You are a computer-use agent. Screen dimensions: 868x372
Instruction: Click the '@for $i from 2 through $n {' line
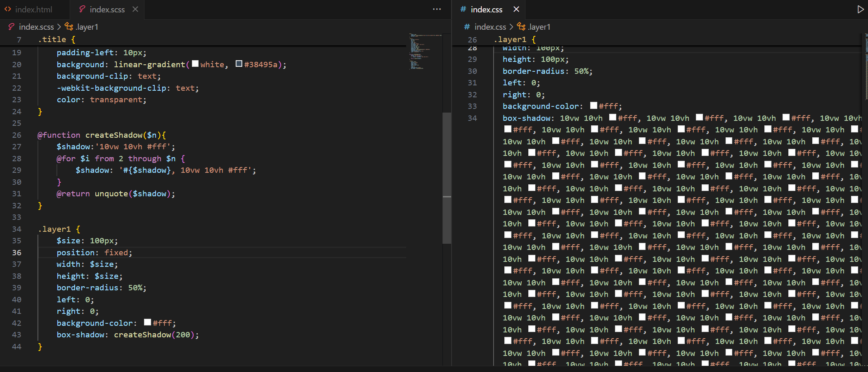click(121, 158)
